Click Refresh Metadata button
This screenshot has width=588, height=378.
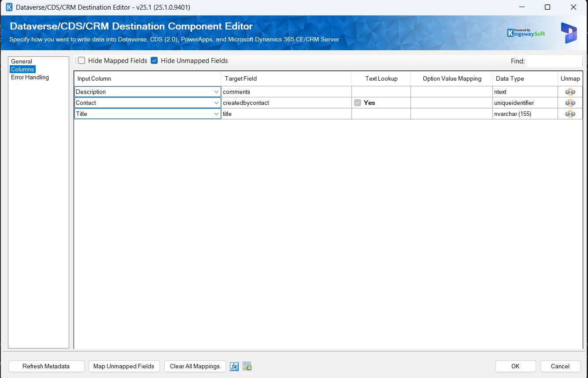pos(46,366)
